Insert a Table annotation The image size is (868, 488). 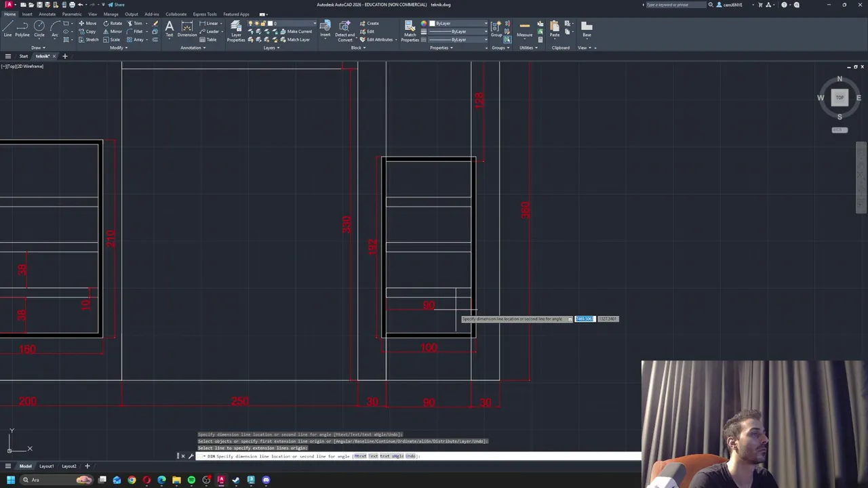(x=208, y=39)
